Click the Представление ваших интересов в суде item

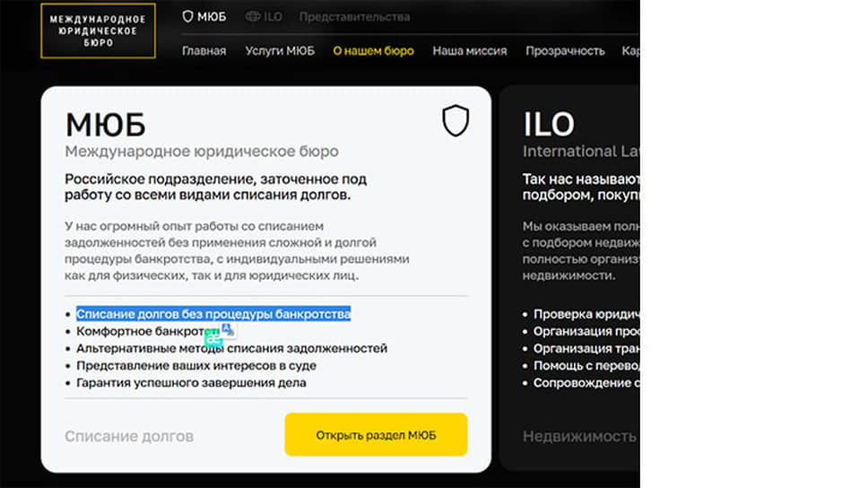pos(196,366)
